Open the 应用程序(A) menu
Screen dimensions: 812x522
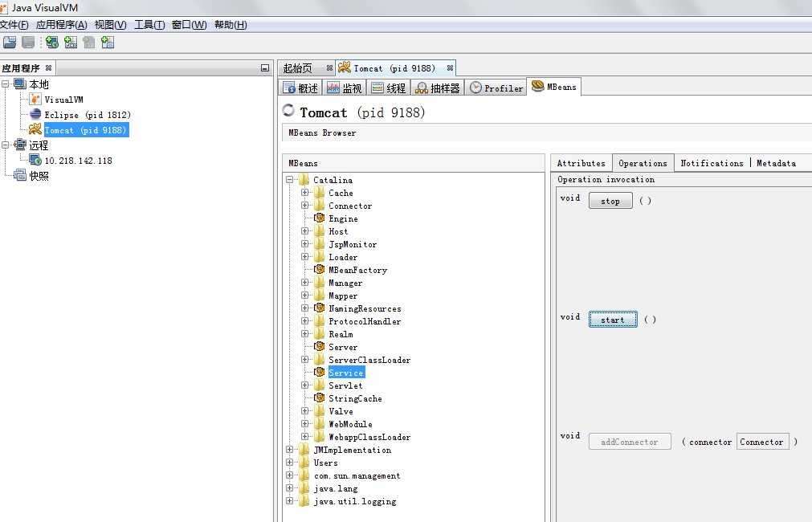[x=62, y=25]
